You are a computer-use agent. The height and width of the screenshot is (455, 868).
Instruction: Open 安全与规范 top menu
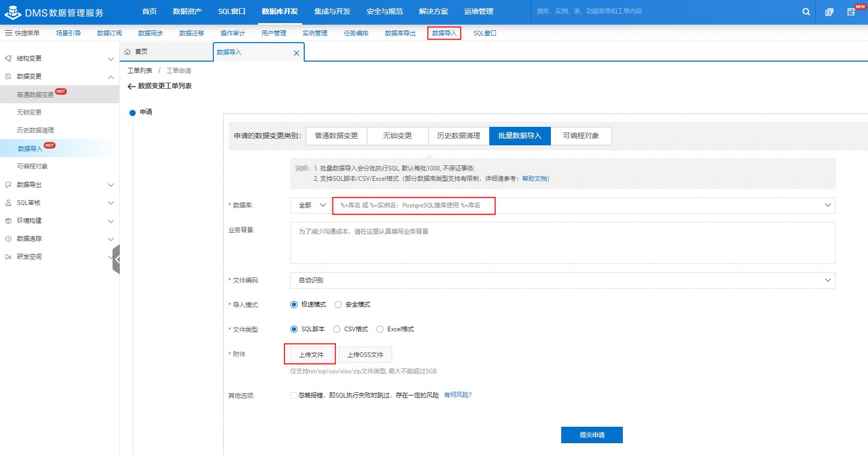point(385,11)
